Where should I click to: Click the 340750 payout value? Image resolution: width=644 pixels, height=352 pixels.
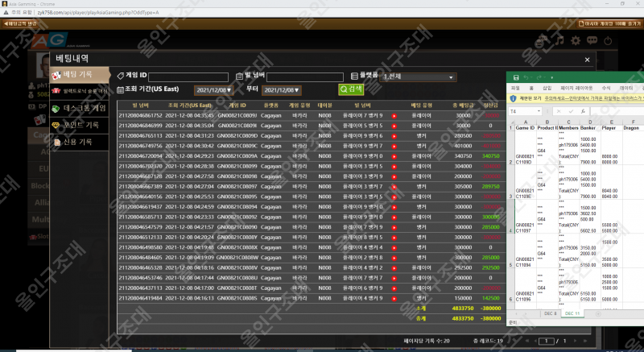pyautogui.click(x=491, y=156)
